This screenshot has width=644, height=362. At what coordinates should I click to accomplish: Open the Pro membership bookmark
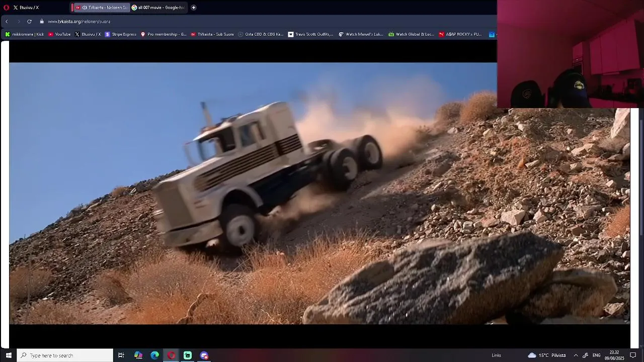(x=164, y=34)
